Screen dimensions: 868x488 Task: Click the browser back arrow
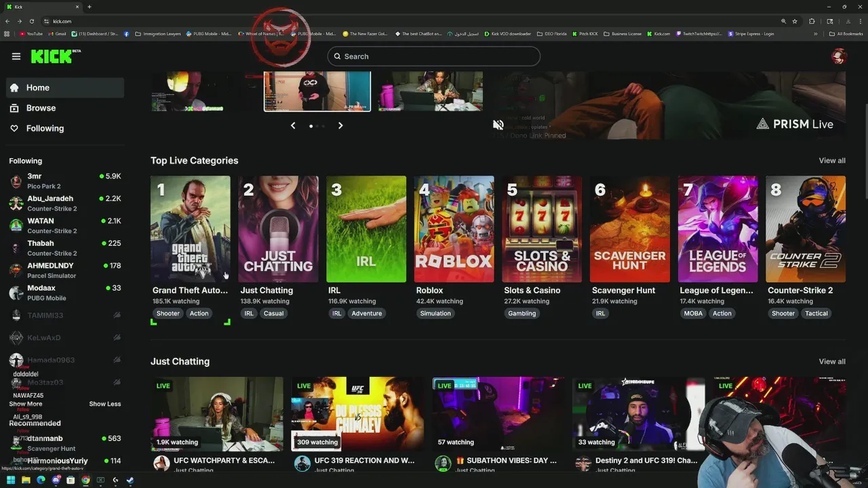[x=8, y=21]
